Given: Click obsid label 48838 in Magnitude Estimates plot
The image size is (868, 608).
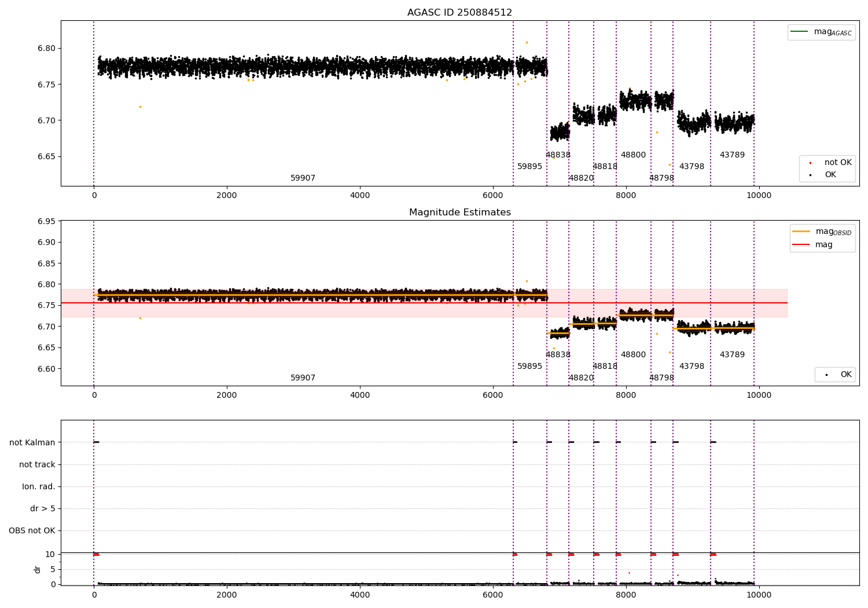Looking at the screenshot, I should [558, 355].
